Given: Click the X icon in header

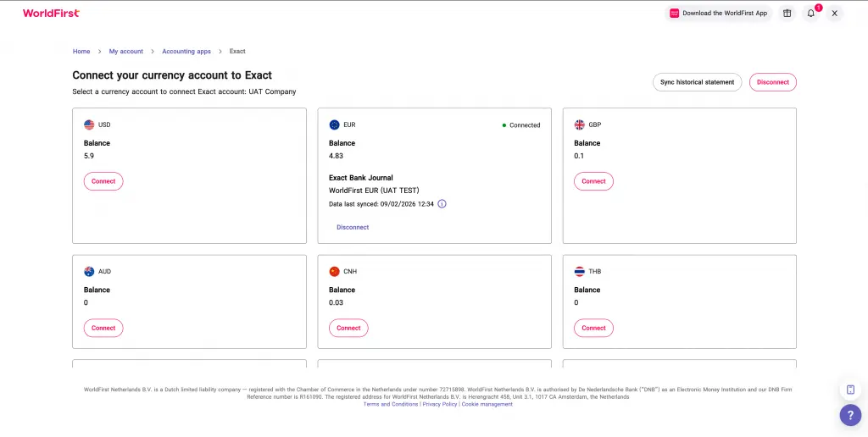Looking at the screenshot, I should tap(834, 14).
